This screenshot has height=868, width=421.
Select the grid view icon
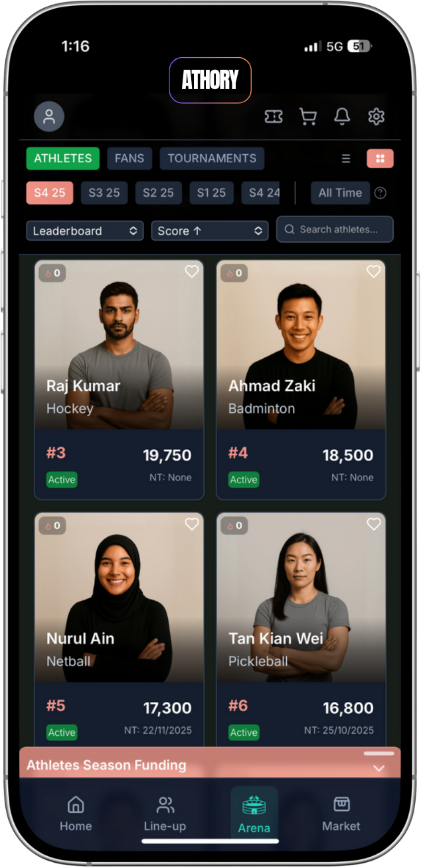tap(380, 158)
